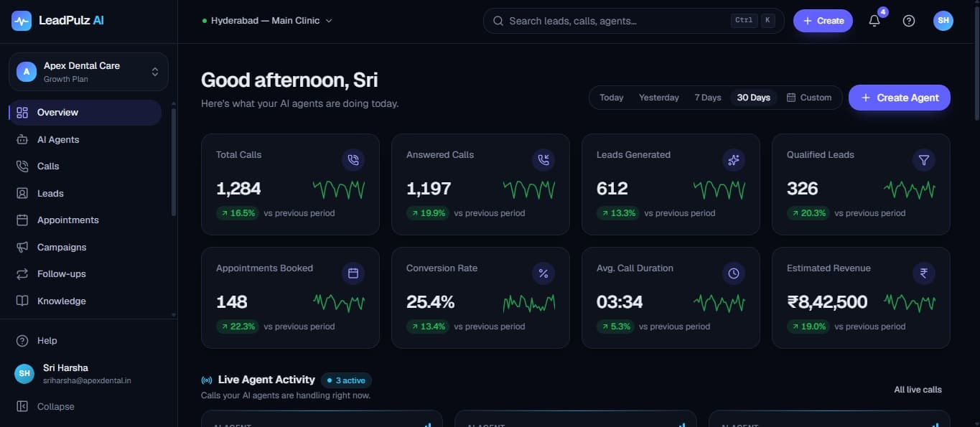
Task: Open the notifications bell
Action: (x=874, y=21)
